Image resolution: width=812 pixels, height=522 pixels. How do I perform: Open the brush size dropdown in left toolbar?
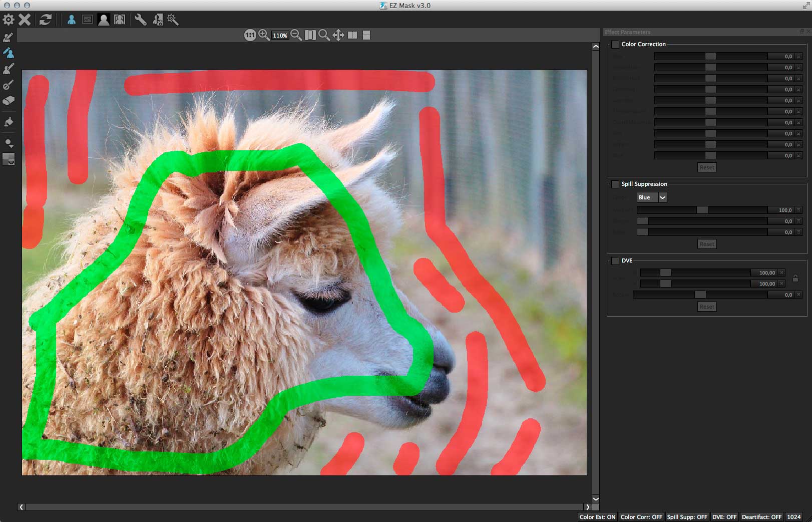pos(9,144)
